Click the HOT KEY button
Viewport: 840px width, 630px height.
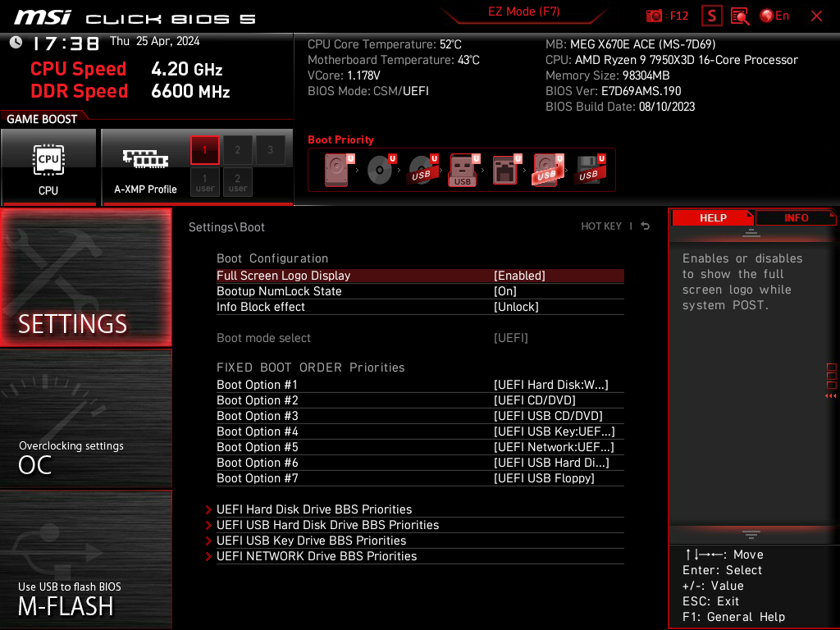click(601, 226)
